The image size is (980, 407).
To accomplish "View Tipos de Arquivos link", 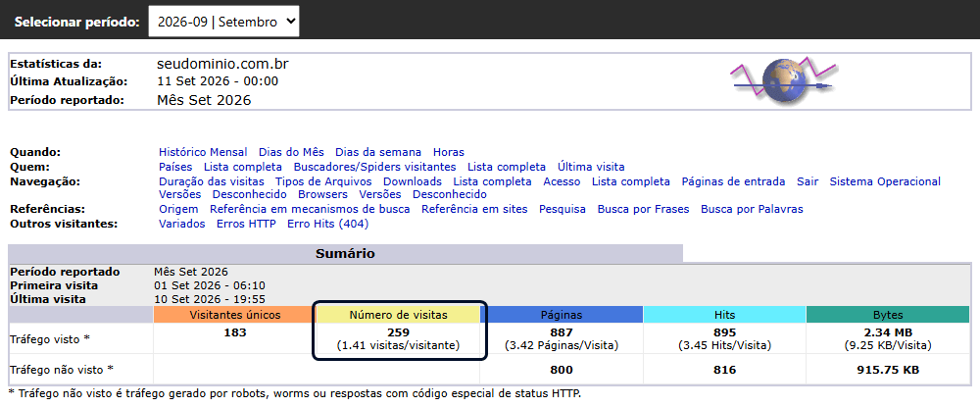I will (x=323, y=182).
